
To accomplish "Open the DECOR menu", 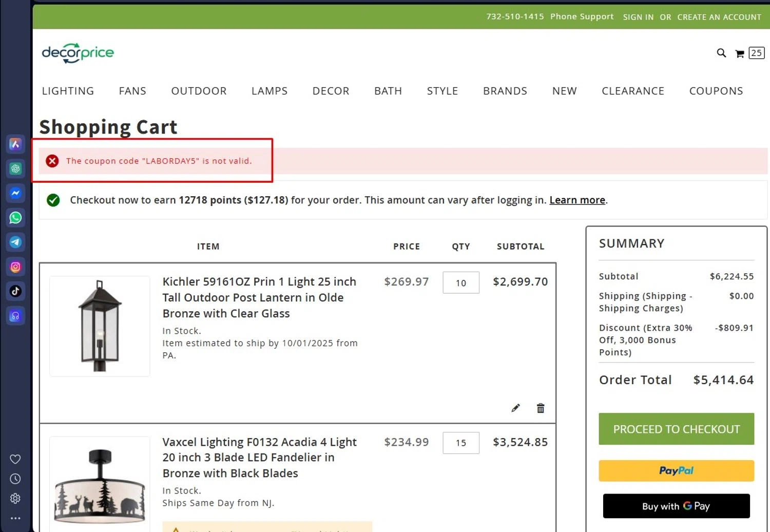I will pos(331,91).
